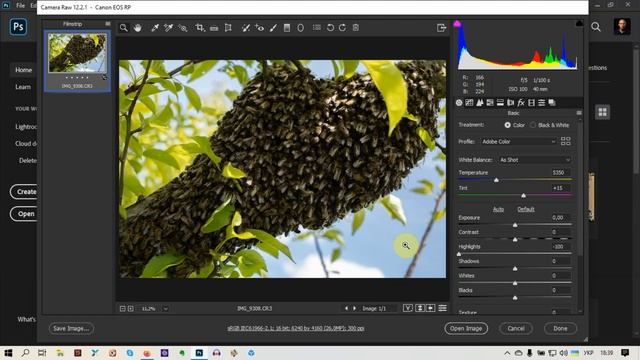The height and width of the screenshot is (360, 640).
Task: Open Windows Start menu
Action: coord(8,353)
